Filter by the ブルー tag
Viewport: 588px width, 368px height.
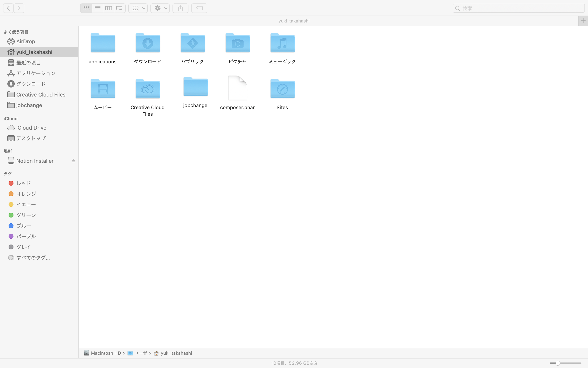[39, 226]
